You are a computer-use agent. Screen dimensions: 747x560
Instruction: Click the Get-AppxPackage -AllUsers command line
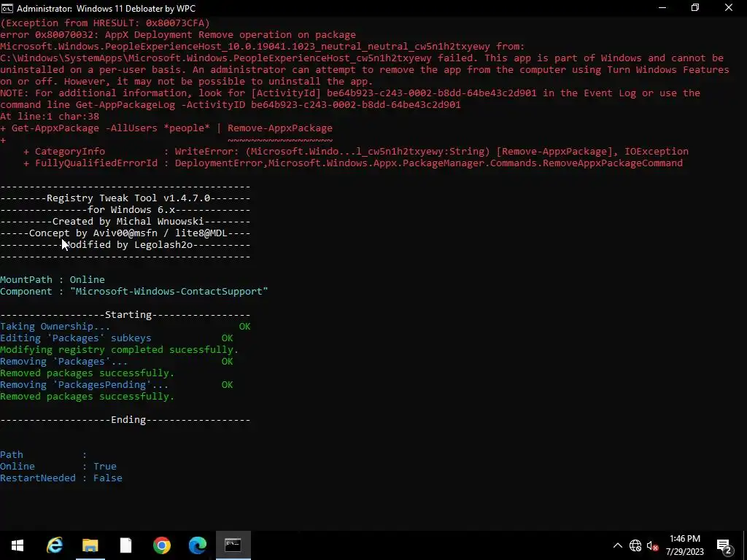[x=166, y=128]
